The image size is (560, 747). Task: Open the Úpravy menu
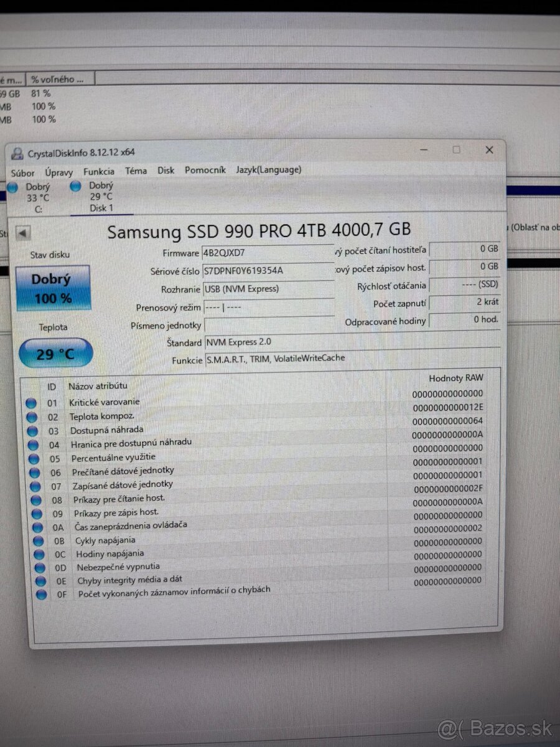(x=58, y=172)
